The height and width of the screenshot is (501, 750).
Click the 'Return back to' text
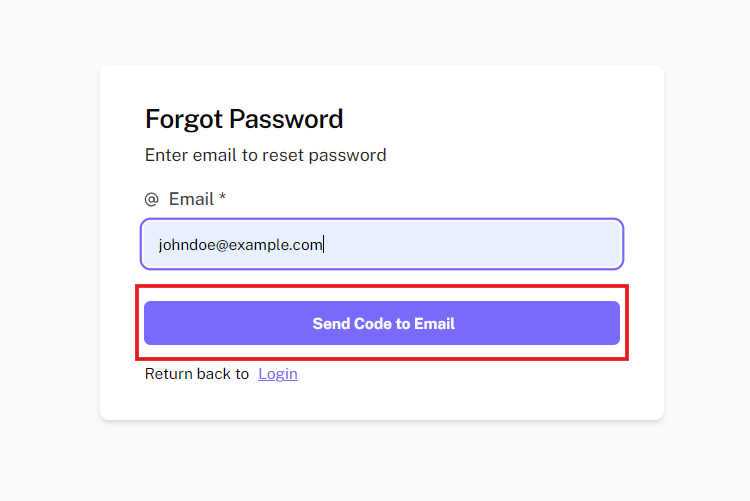197,374
